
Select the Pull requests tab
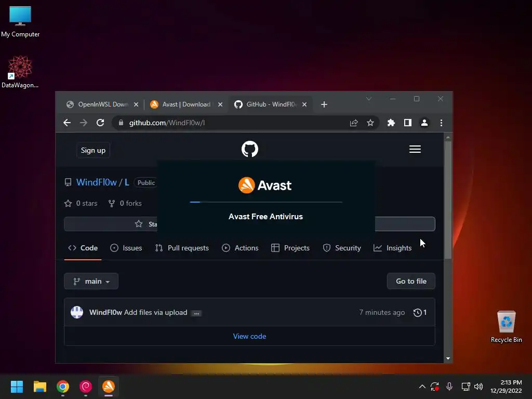pos(182,248)
